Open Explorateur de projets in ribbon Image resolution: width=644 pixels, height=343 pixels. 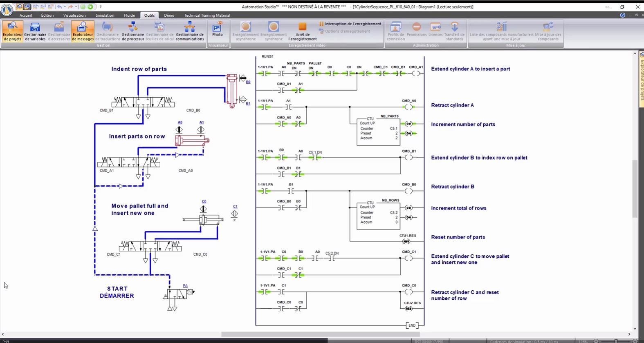point(13,31)
